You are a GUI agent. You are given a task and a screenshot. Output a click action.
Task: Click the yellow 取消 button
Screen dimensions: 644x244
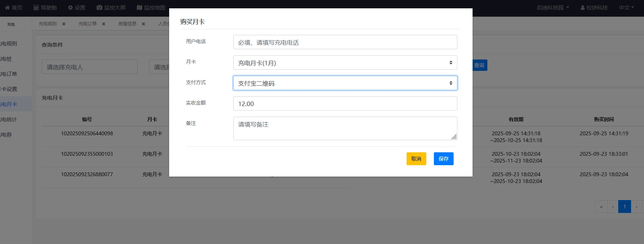(x=416, y=159)
